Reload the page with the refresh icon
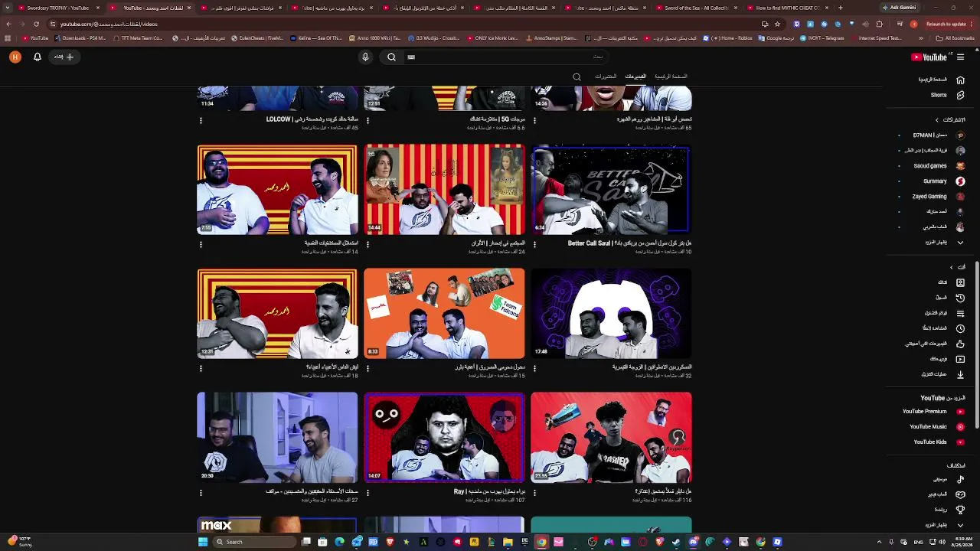980x551 pixels. click(x=36, y=24)
